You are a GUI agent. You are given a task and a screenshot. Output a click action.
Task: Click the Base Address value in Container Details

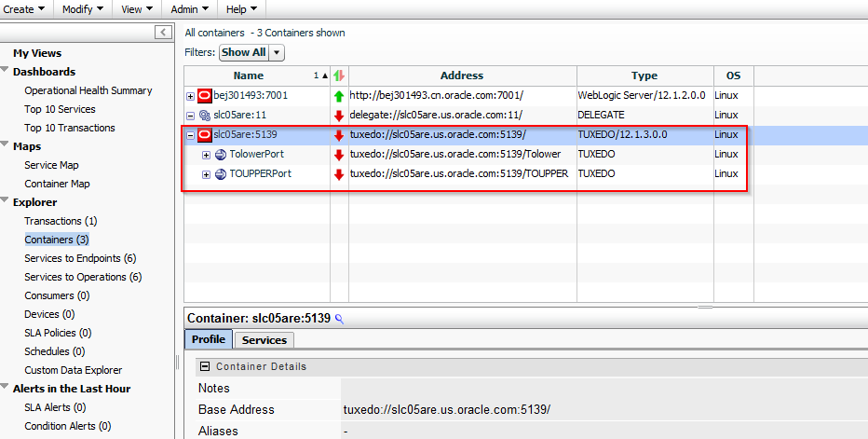[x=447, y=409]
